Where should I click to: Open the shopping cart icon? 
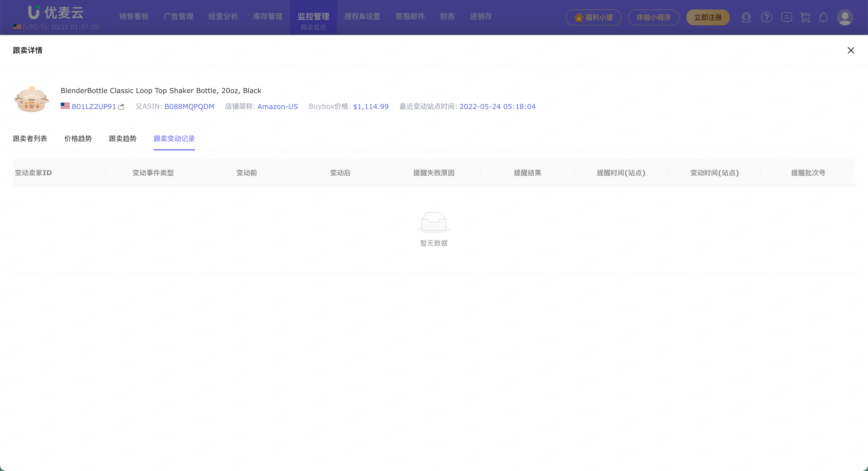[x=805, y=17]
